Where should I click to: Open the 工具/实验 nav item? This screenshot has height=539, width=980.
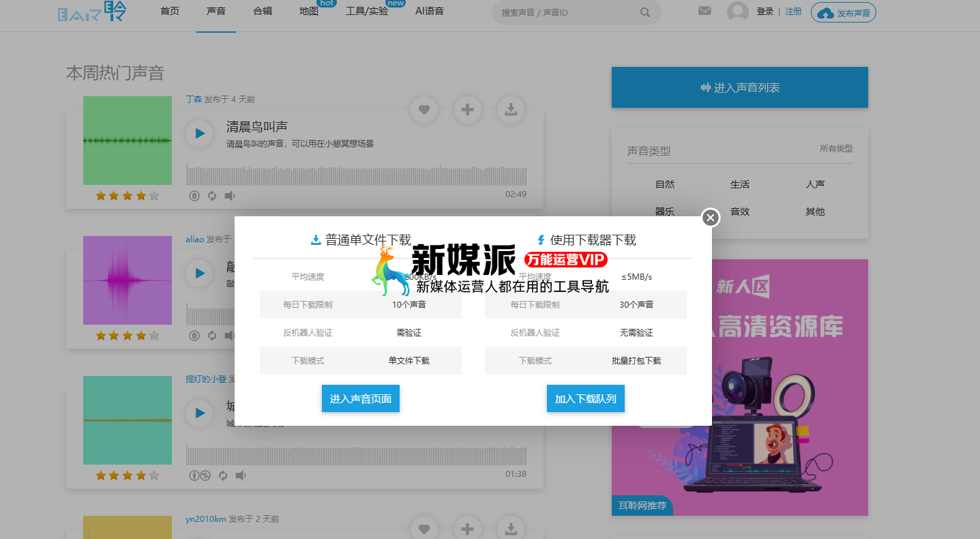(x=367, y=12)
